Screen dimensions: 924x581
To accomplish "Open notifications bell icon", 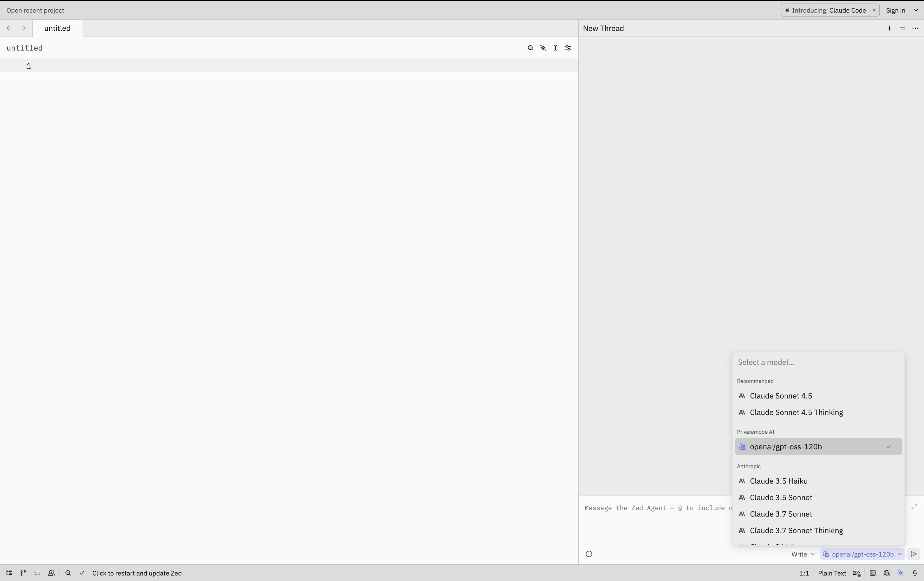I will [x=915, y=573].
